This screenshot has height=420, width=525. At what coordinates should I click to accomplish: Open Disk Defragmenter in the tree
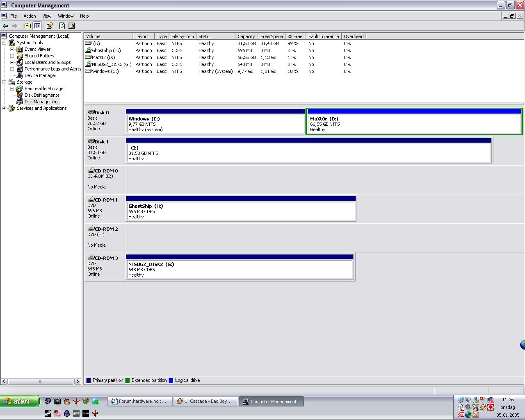(43, 95)
